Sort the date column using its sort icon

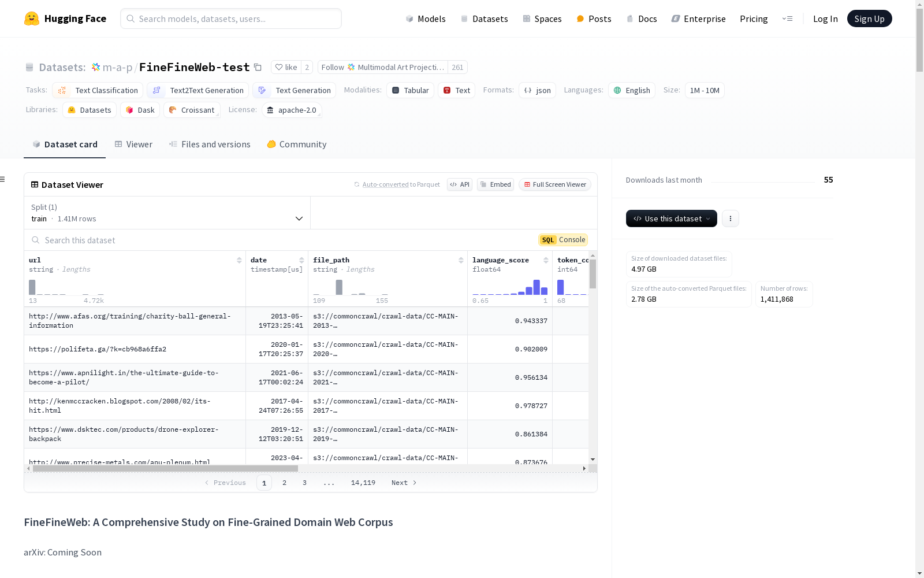[301, 260]
